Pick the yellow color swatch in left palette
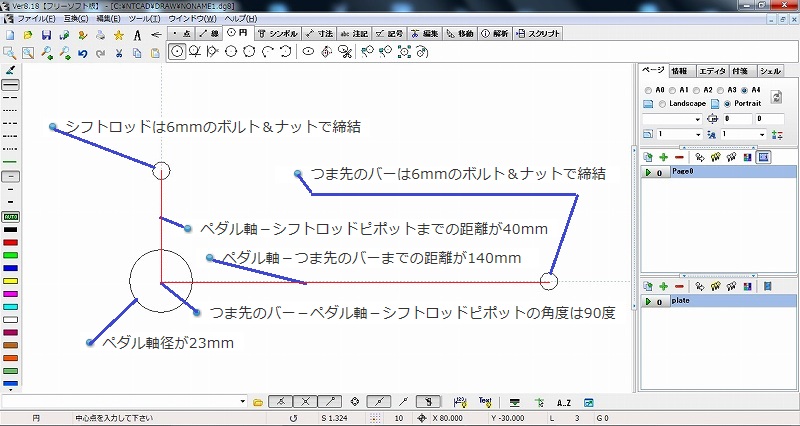Viewport: 800px width, 426px height. (11, 281)
